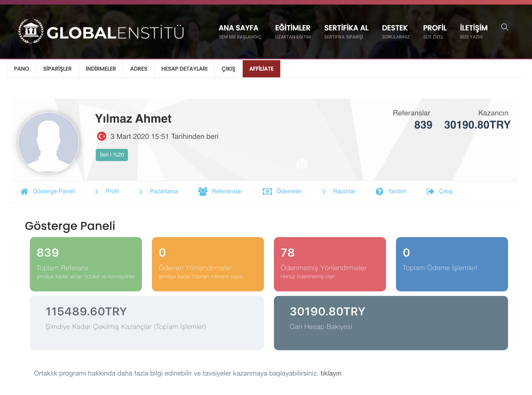This screenshot has width=532, height=395.
Task: Click the profile avatar picture
Action: [49, 143]
